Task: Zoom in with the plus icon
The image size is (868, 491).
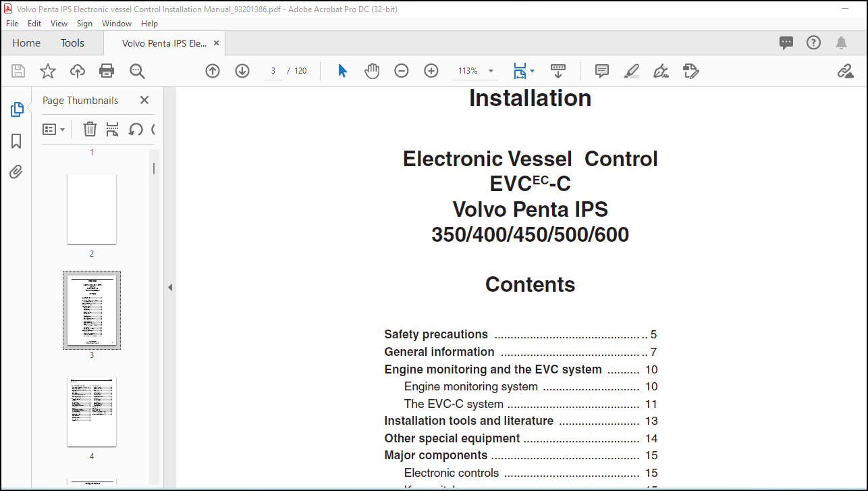Action: tap(431, 71)
